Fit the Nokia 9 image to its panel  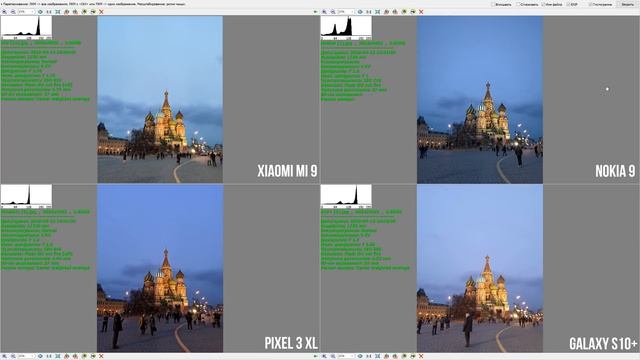[378, 12]
